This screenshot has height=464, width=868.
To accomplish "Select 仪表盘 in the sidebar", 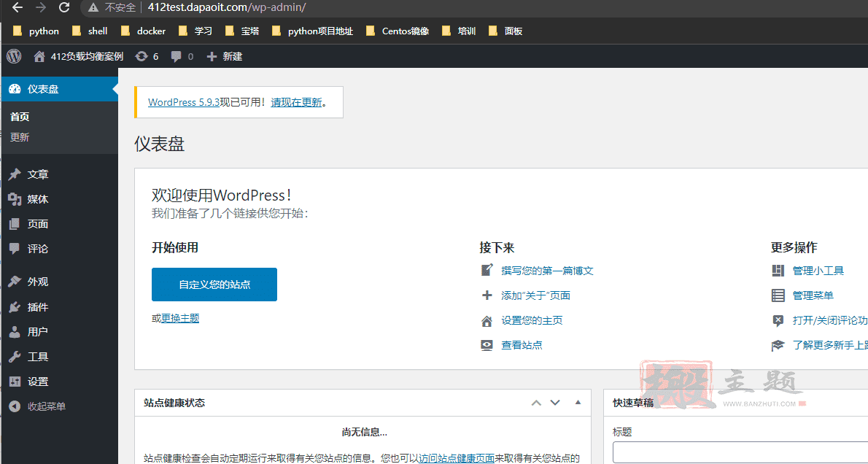I will [x=58, y=89].
